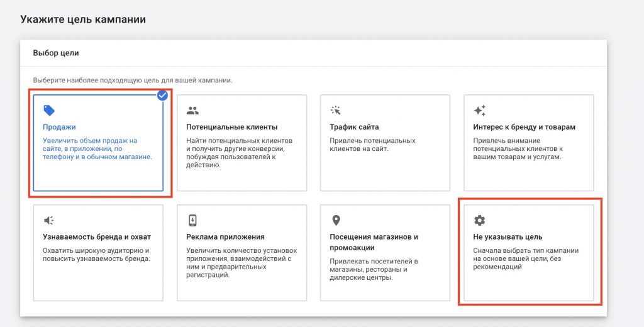Image resolution: width=644 pixels, height=327 pixels.
Task: Pick Посещения магазинов и промоакции title
Action: (x=374, y=242)
